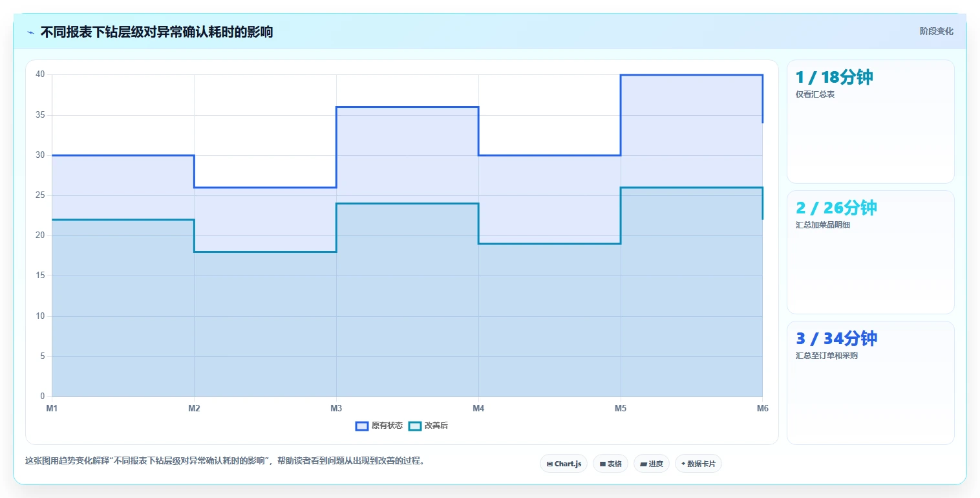The width and height of the screenshot is (980, 498).
Task: Select the 3 / 34分钟 card
Action: (870, 383)
